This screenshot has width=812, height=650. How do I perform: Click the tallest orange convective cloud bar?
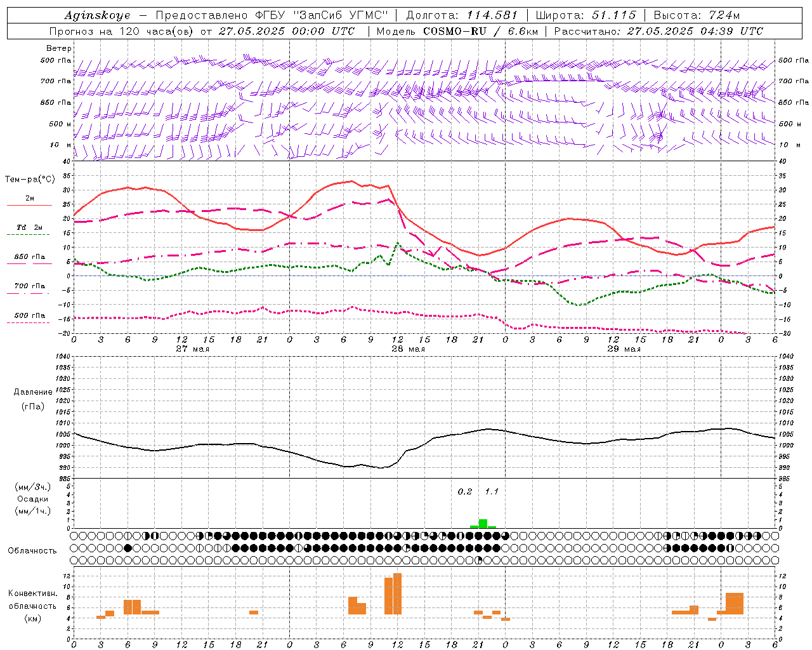398,594
